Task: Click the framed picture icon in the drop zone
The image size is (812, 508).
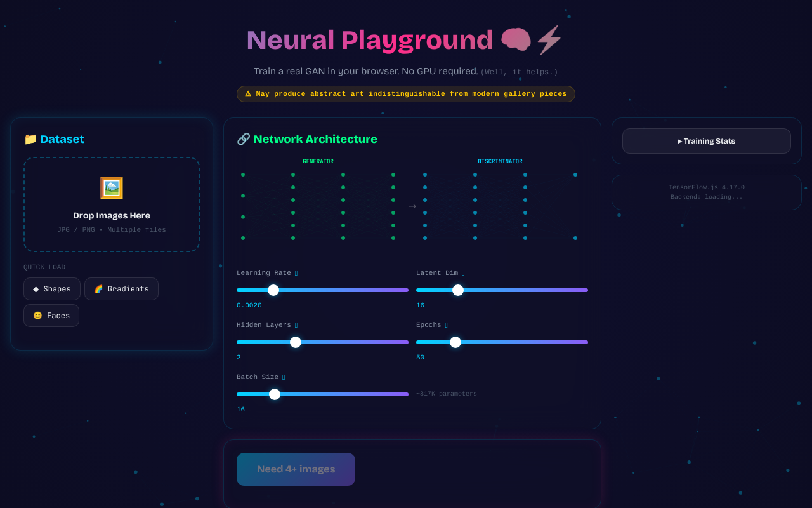Action: click(112, 188)
